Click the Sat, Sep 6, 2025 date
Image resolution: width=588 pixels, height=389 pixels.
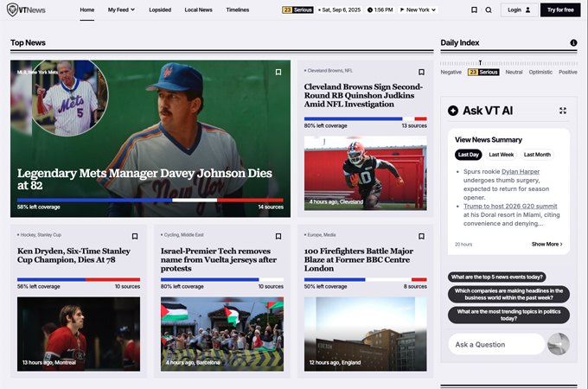pos(342,10)
